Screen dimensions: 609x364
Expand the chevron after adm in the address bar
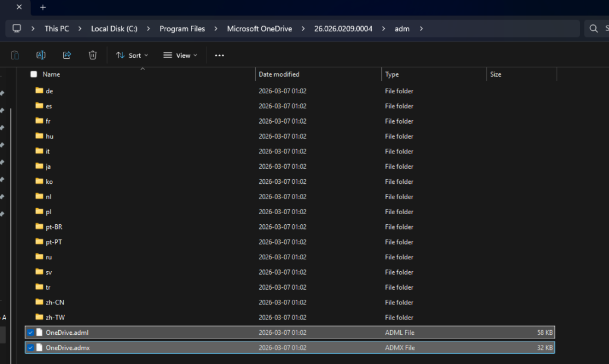point(422,29)
